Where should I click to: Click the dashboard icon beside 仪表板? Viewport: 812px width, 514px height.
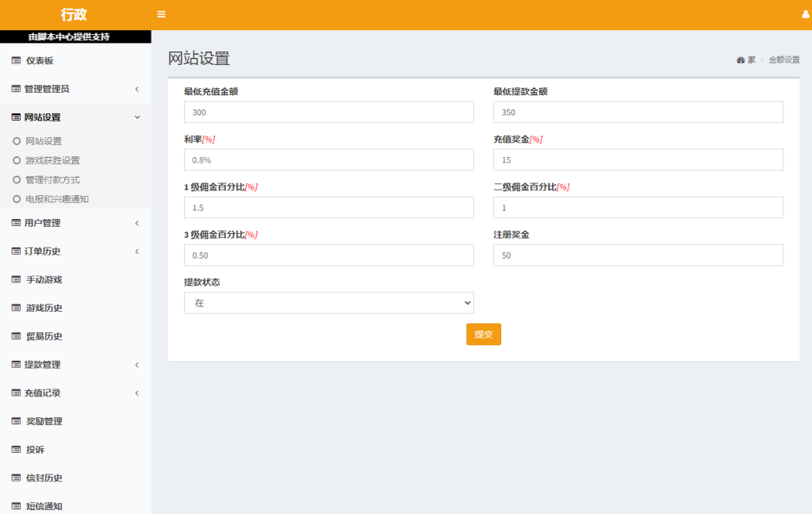(14, 59)
